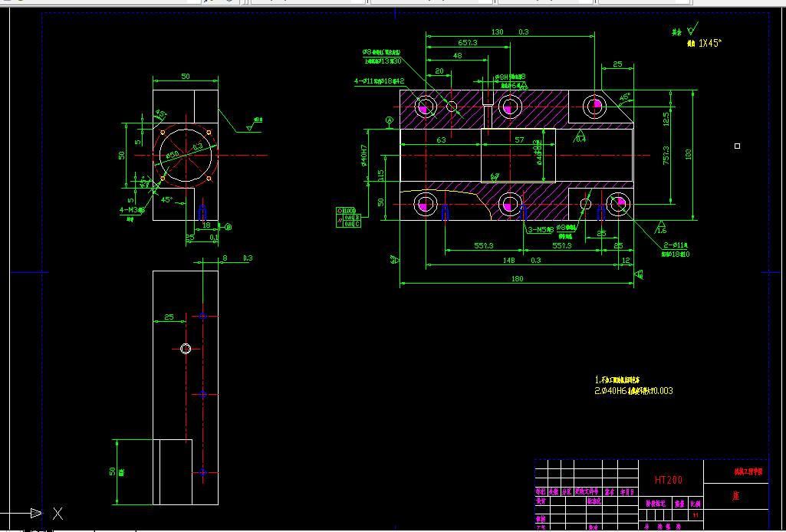Pick the Ø40H6 0.003 technical note

pos(633,391)
